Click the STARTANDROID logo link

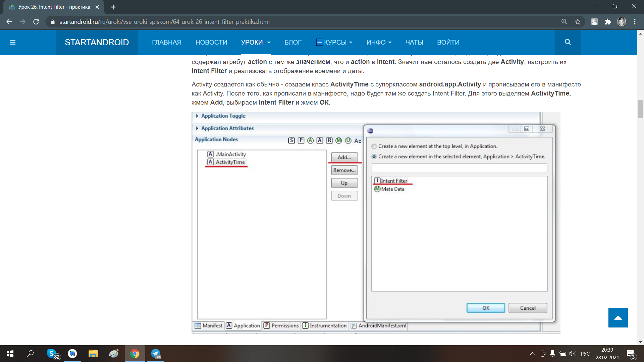click(x=97, y=42)
